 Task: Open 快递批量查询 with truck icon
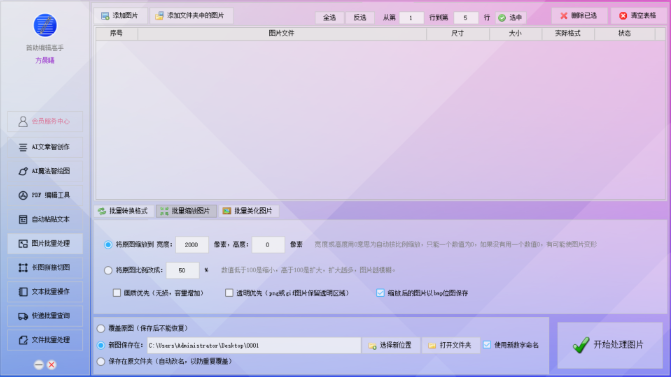[45, 316]
